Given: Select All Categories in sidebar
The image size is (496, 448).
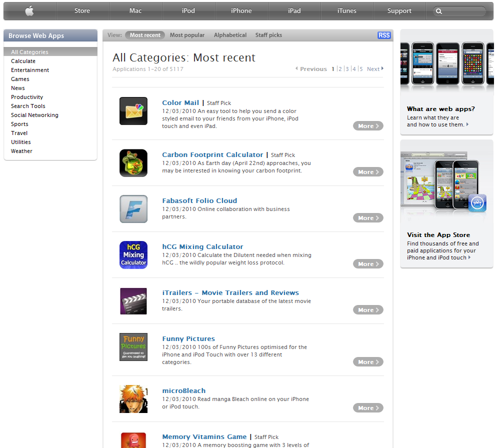Looking at the screenshot, I should click(x=50, y=52).
